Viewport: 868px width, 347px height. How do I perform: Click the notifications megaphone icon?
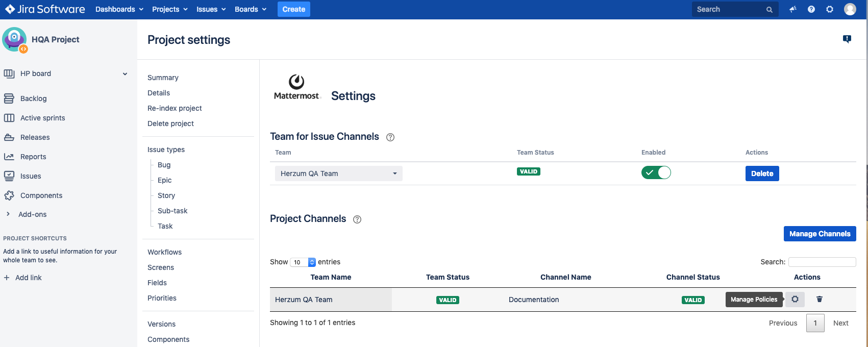coord(793,9)
